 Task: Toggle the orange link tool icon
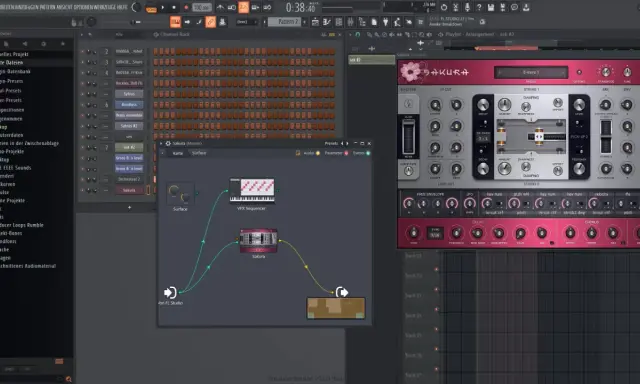[x=211, y=22]
